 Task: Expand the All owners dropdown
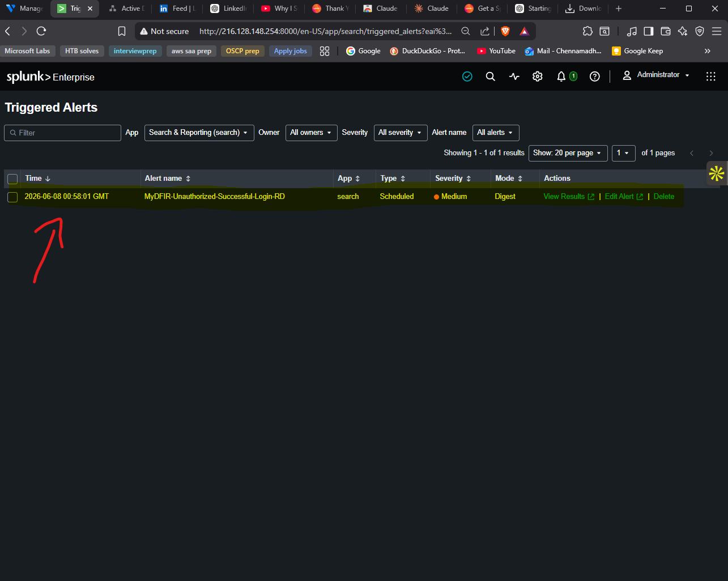coord(312,133)
